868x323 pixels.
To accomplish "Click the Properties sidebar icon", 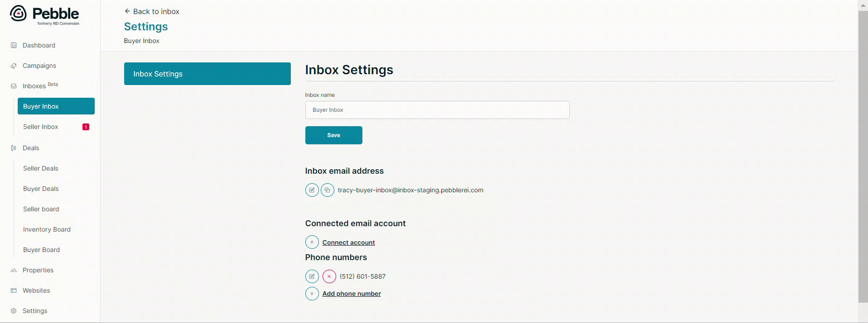I will [14, 270].
